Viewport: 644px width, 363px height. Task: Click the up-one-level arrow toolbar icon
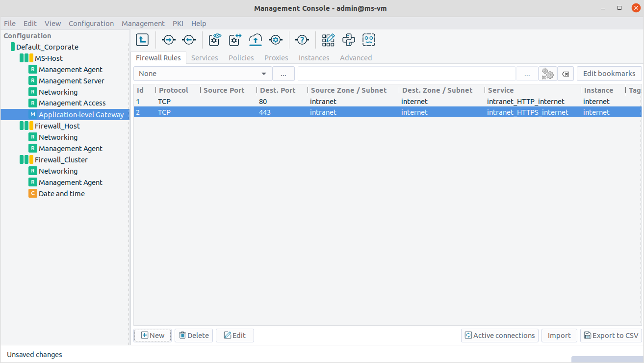coord(142,40)
